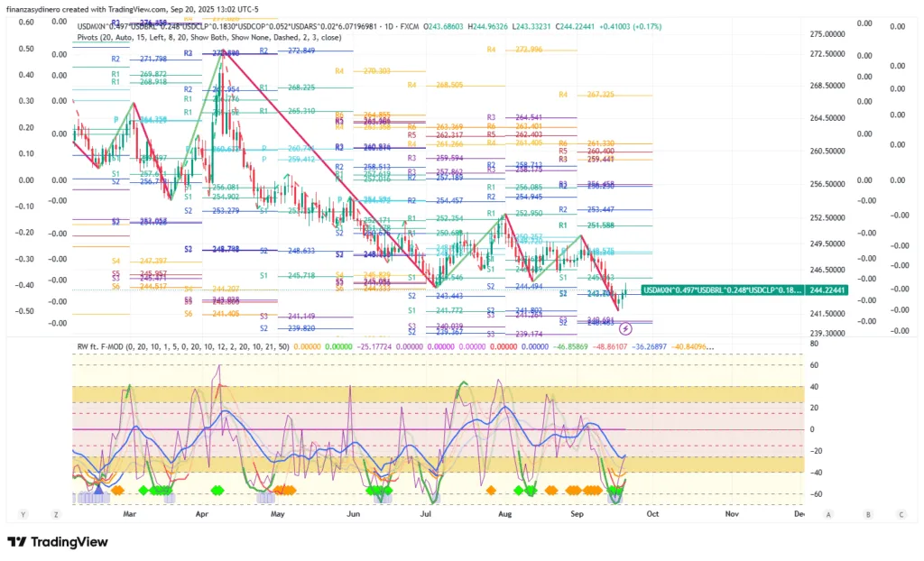Viewport: 924px width, 561px height.
Task: Click the R4 pivot label 270.303
Action: (x=376, y=71)
